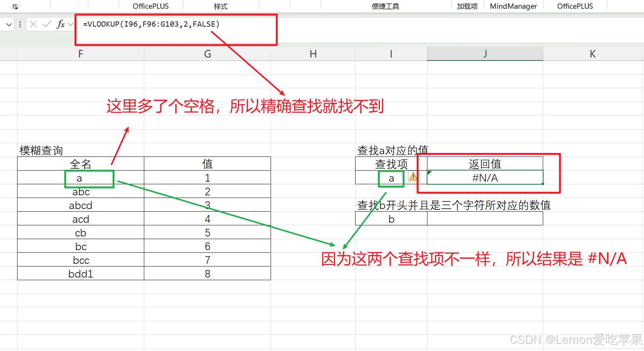Select the value cell containing 6
644x351 pixels.
pyautogui.click(x=207, y=246)
